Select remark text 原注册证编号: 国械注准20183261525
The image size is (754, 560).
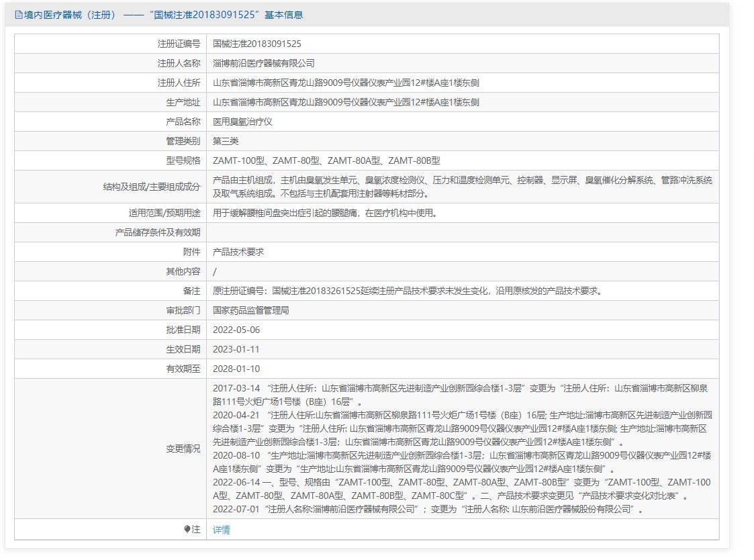(x=408, y=291)
